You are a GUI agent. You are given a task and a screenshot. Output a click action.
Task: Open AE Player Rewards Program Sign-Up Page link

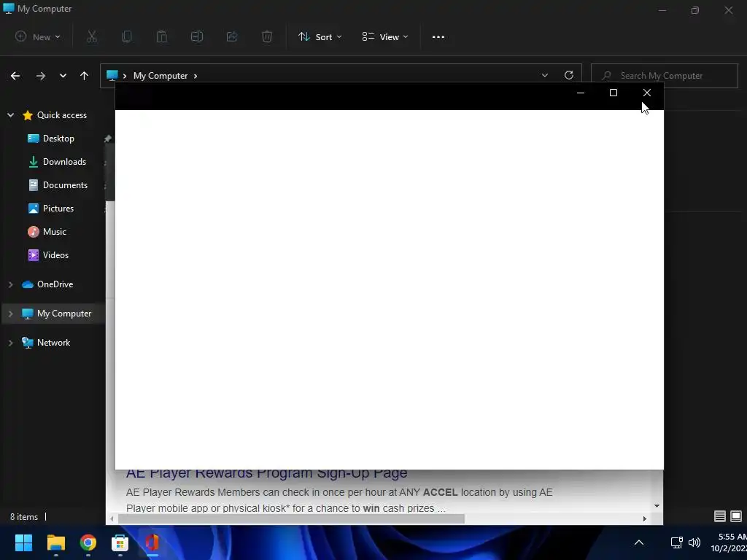click(x=267, y=474)
